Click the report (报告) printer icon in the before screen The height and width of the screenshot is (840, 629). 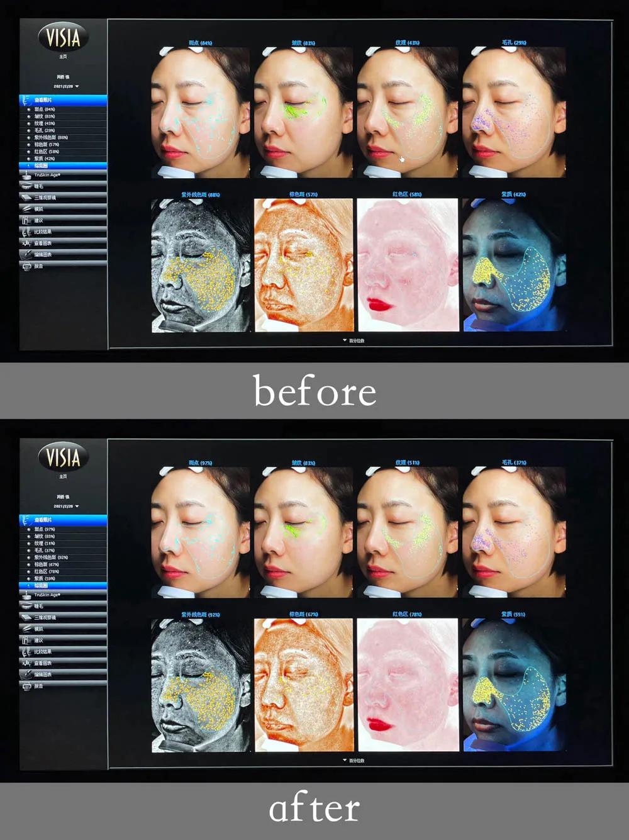tap(26, 266)
